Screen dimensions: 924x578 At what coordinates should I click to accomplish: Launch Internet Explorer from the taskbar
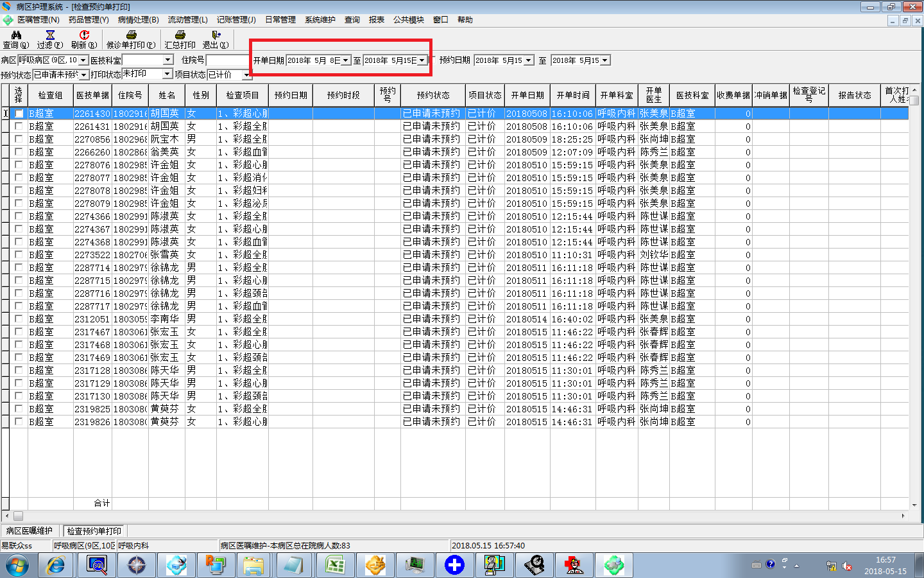[x=56, y=565]
